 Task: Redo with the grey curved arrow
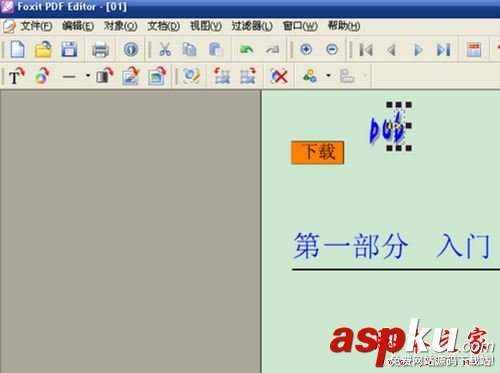[x=273, y=50]
